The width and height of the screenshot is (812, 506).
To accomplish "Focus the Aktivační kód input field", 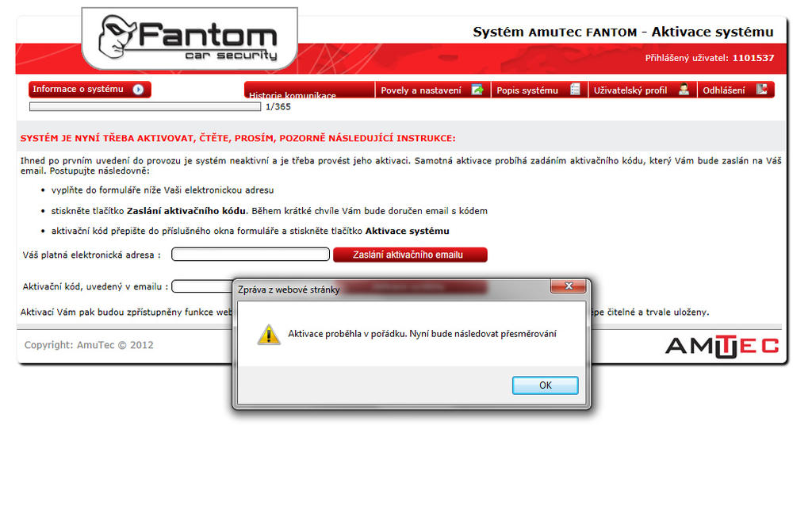I will [x=202, y=286].
